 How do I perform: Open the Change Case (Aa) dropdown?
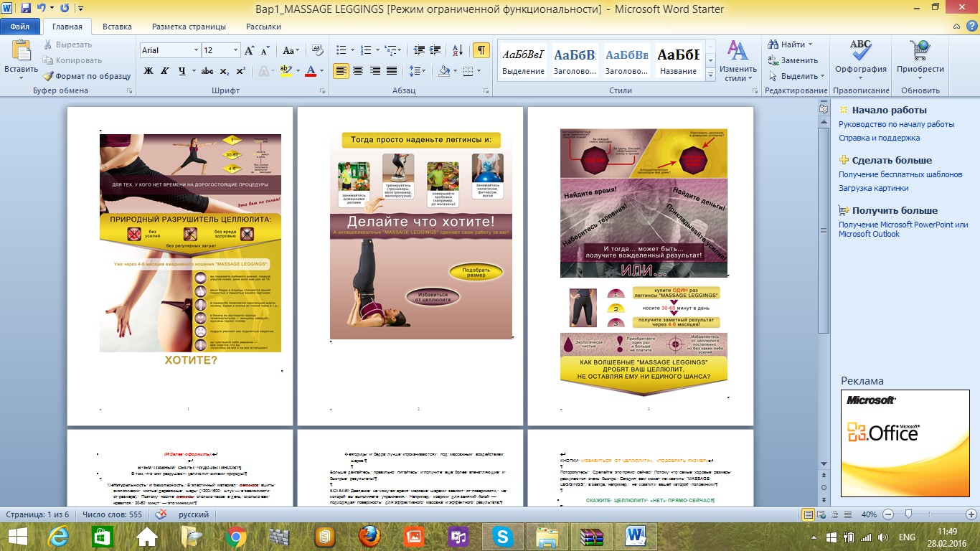tap(290, 50)
